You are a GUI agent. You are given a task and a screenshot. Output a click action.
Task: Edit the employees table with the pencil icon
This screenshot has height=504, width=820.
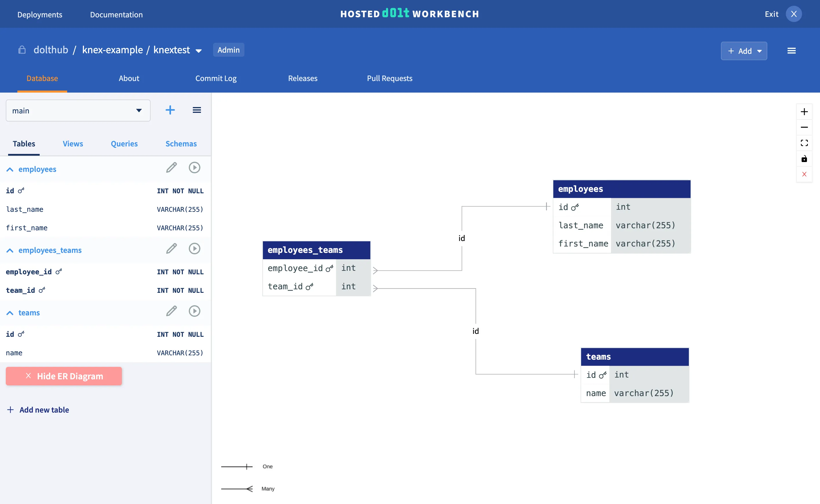171,168
